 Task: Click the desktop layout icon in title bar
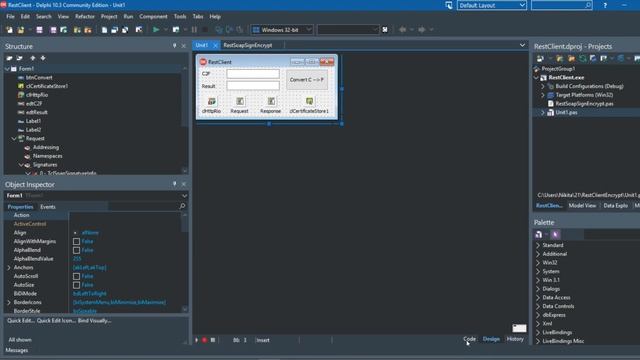tap(449, 5)
